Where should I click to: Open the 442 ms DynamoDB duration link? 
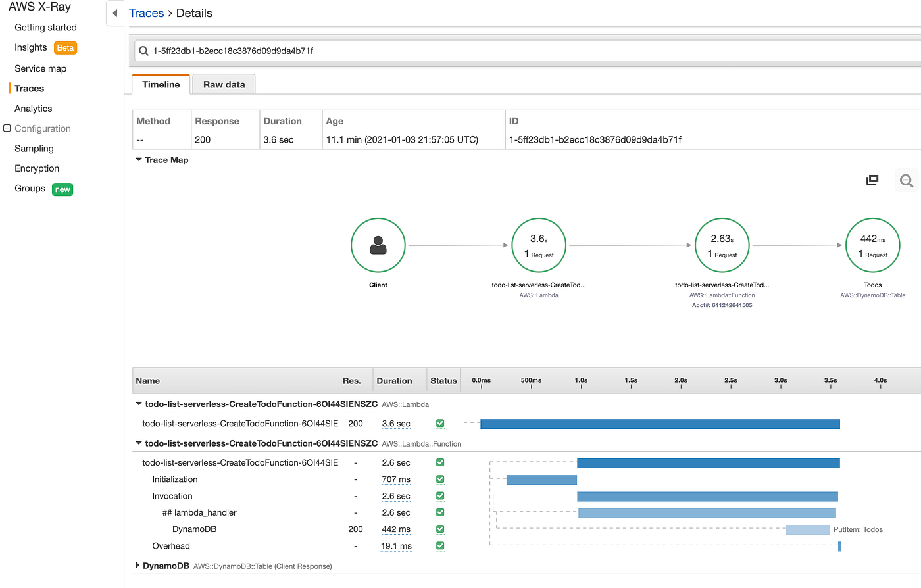(395, 529)
